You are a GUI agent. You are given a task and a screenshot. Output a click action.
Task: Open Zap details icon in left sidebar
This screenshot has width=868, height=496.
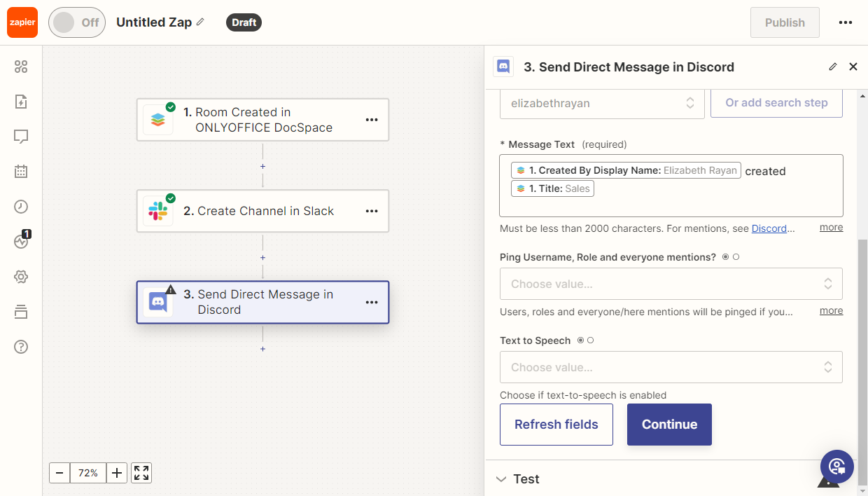pyautogui.click(x=21, y=102)
